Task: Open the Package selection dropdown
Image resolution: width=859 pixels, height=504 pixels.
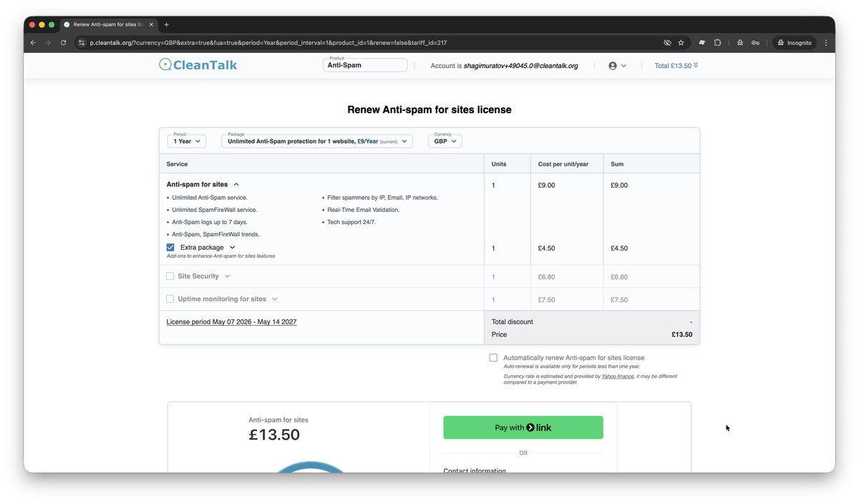Action: click(x=317, y=141)
